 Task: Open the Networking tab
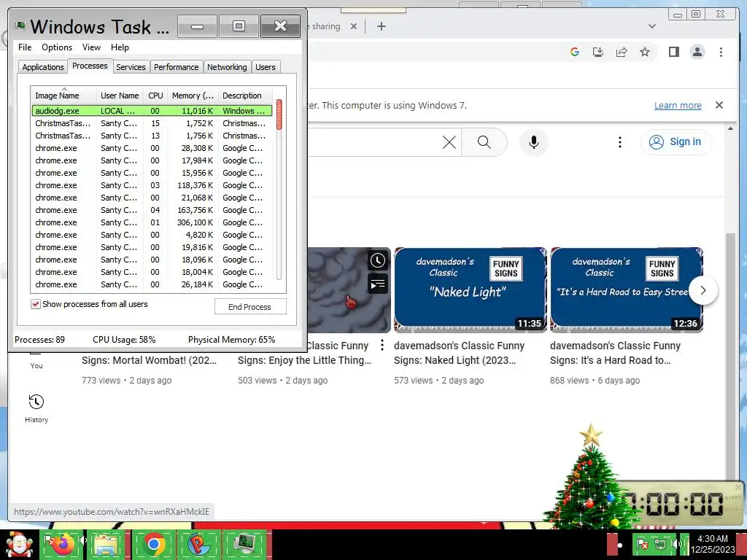(x=227, y=67)
